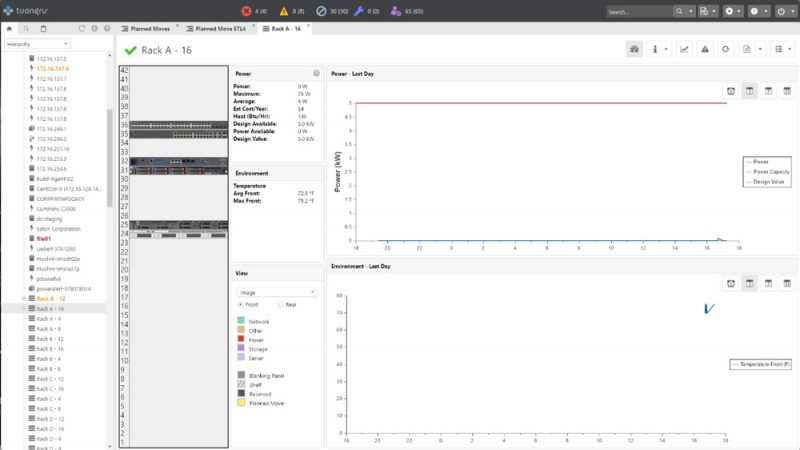Viewport: 800px width, 450px height.
Task: Select the Rear view radio button
Action: click(279, 304)
